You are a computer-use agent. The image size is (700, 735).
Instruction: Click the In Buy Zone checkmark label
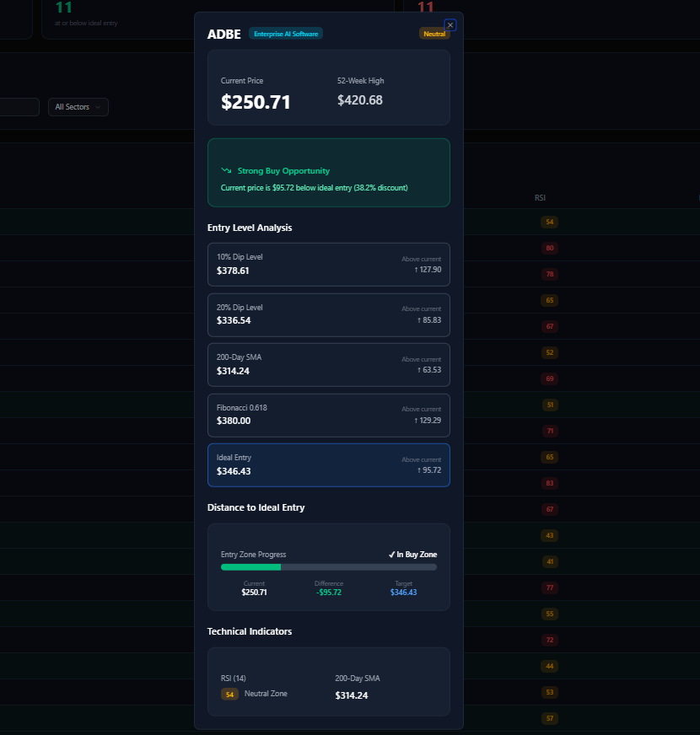[413, 555]
